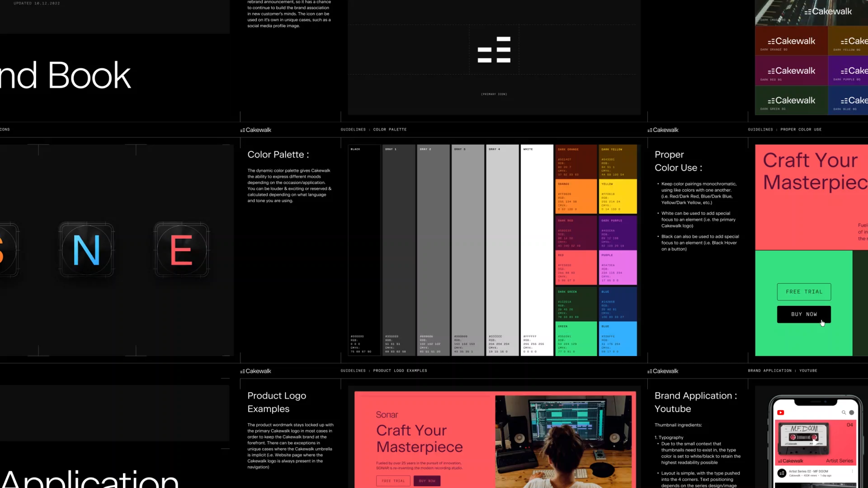Click the "GUIDELINES : PRODUCT LOGO EXAMPLES" header label
The height and width of the screenshot is (488, 868).
click(384, 371)
